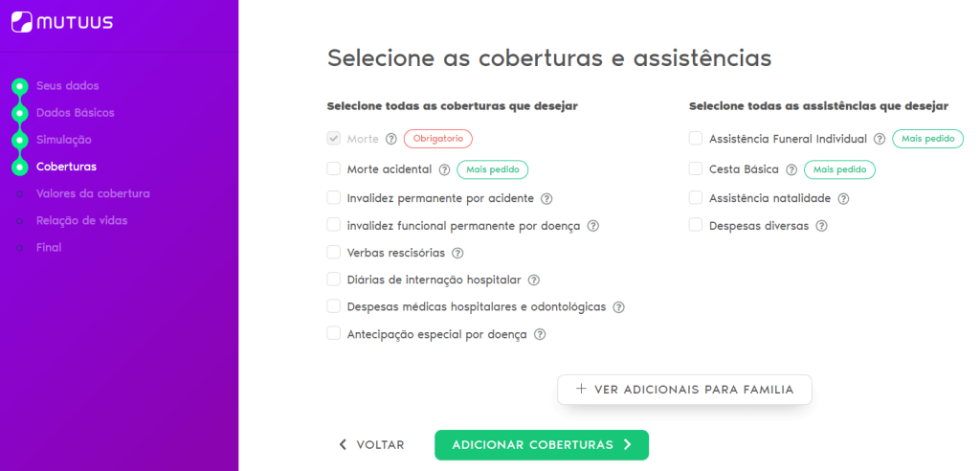Click help icon next to Assistência natalidade
980x471 pixels.
843,199
